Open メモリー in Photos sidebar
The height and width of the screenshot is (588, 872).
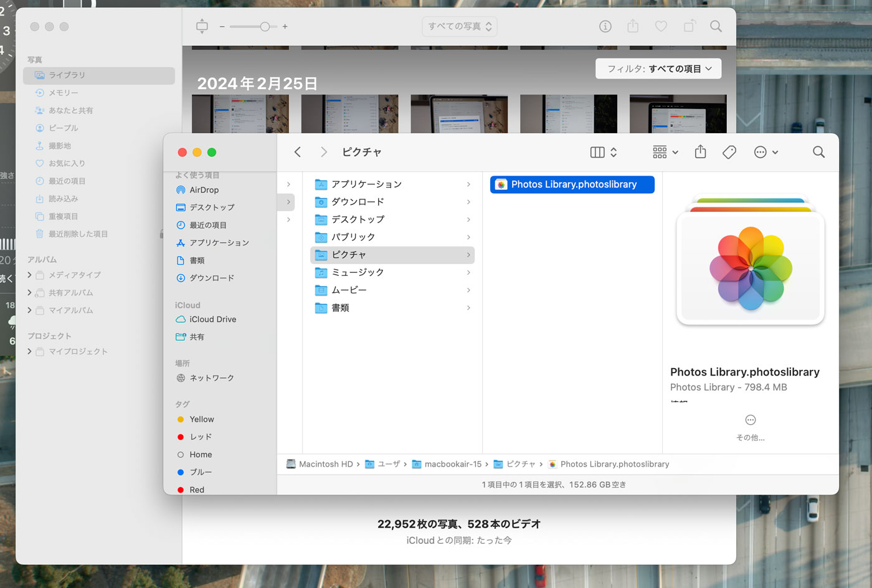click(x=56, y=93)
